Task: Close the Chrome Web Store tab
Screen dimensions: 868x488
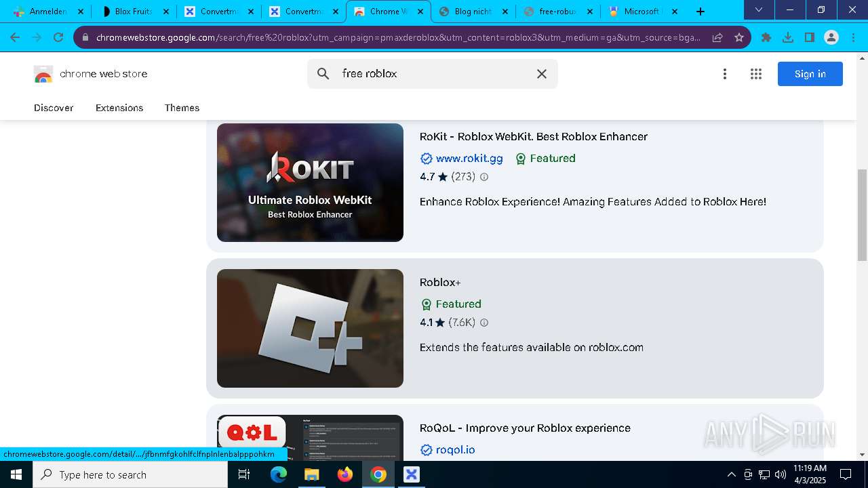Action: pyautogui.click(x=420, y=12)
